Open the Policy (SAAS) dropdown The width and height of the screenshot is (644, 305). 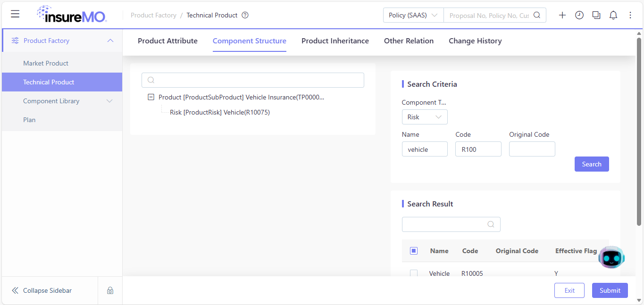pyautogui.click(x=413, y=15)
